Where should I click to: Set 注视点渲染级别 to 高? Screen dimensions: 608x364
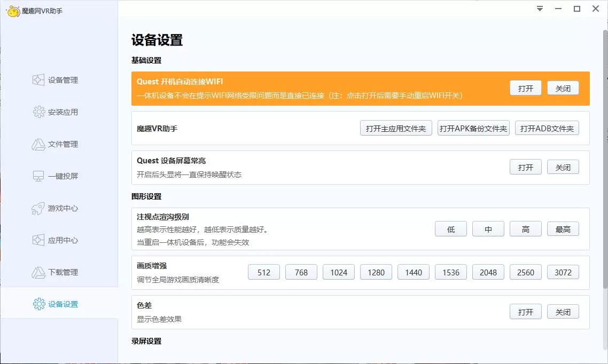pos(525,230)
